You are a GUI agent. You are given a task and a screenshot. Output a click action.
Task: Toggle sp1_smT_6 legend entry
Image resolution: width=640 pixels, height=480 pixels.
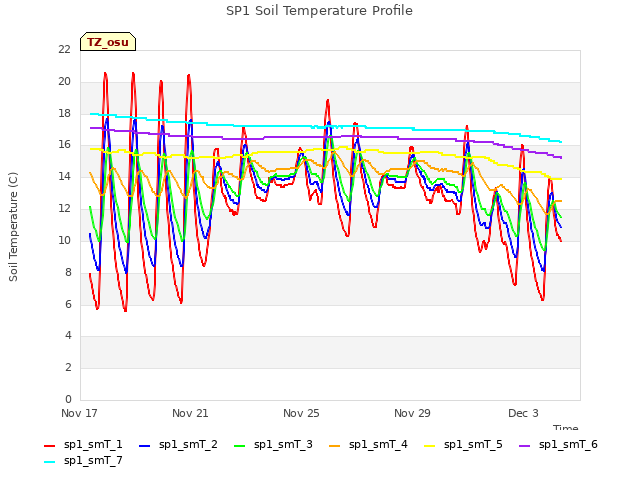(558, 444)
